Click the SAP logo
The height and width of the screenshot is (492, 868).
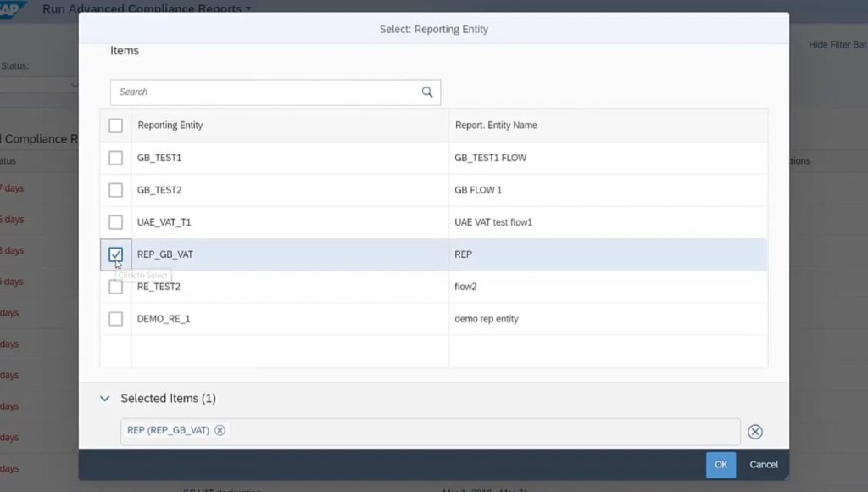(15, 8)
